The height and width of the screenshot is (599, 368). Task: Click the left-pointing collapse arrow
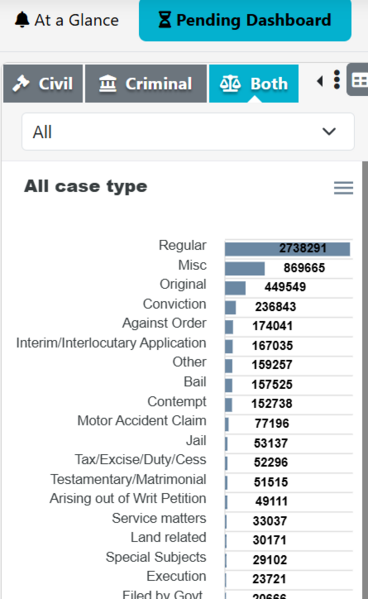pos(320,81)
